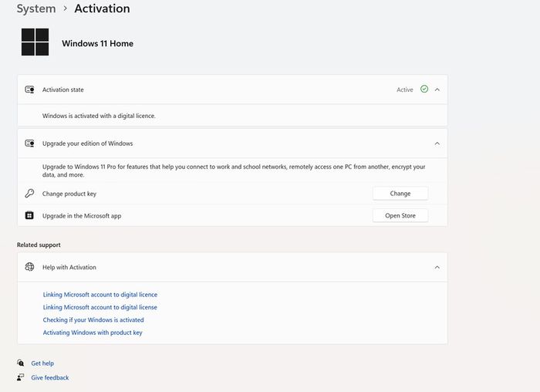The width and height of the screenshot is (540, 392).
Task: Click the Give feedback icon
Action: pyautogui.click(x=21, y=377)
